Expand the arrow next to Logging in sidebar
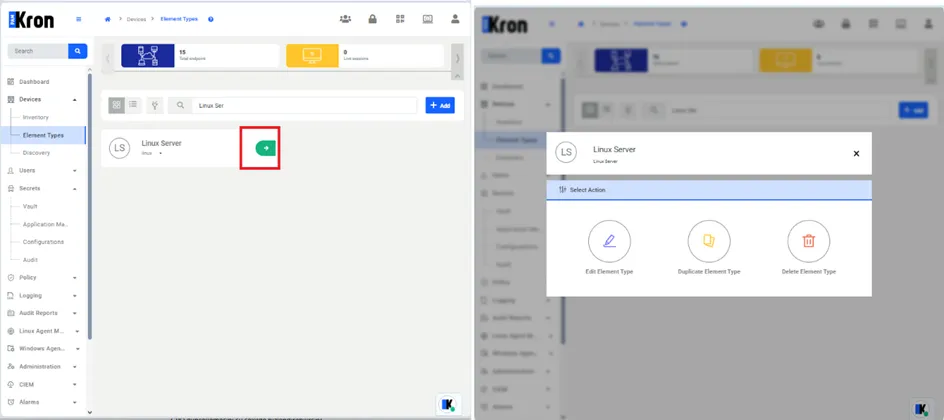The image size is (944, 420). (75, 295)
